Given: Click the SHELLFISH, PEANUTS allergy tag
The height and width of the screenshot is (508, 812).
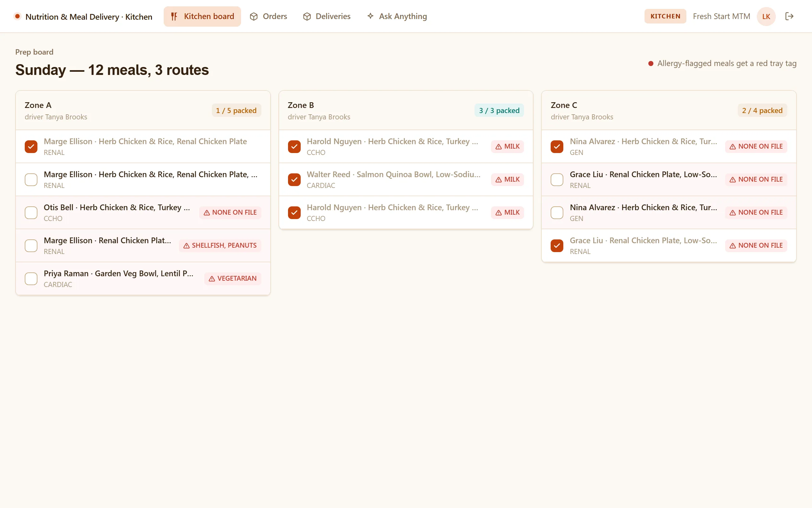Looking at the screenshot, I should [x=220, y=246].
